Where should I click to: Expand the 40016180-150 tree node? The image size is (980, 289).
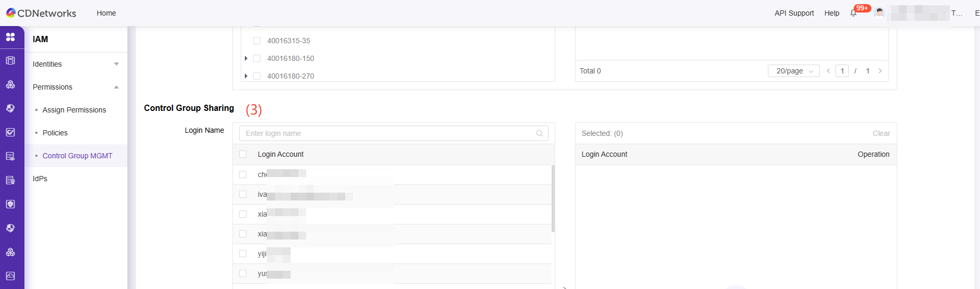[246, 58]
